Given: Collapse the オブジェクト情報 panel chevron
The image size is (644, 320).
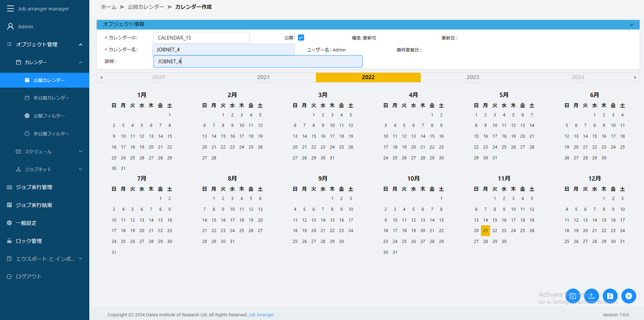Looking at the screenshot, I should (631, 24).
